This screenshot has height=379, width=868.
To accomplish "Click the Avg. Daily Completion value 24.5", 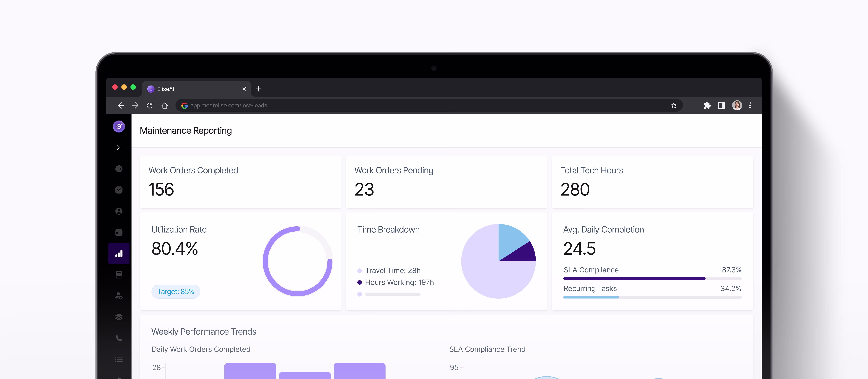I will click(x=580, y=248).
